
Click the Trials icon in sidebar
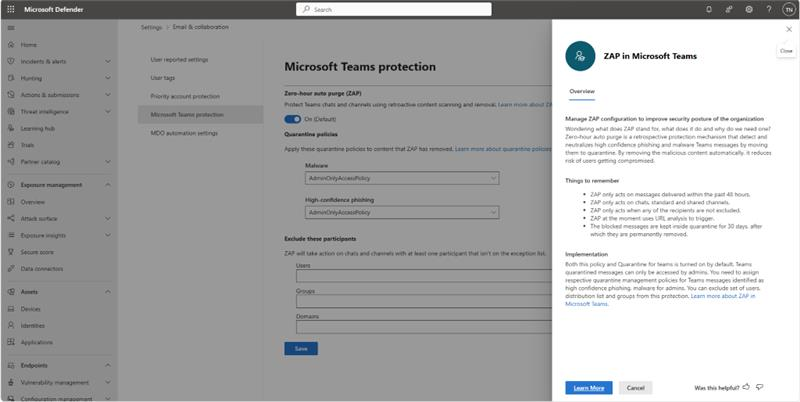(x=11, y=145)
